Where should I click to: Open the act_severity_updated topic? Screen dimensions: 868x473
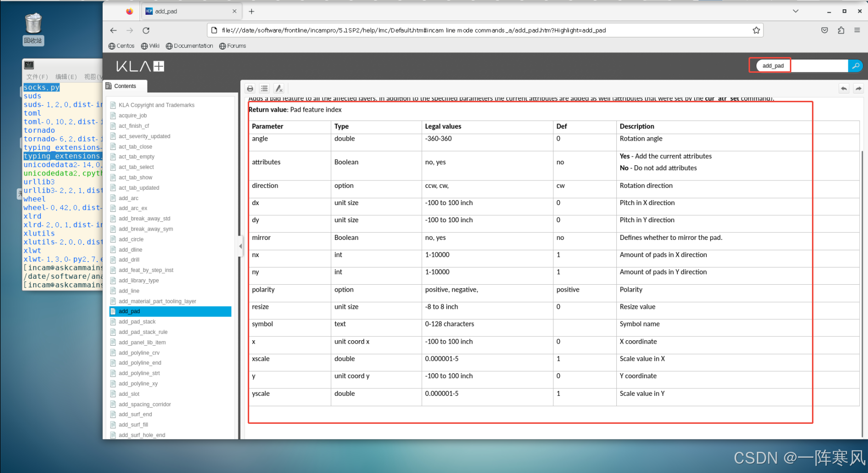pos(145,136)
